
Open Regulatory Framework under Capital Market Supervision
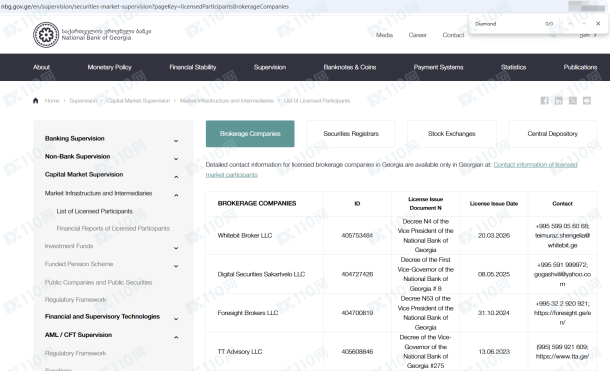(75, 299)
